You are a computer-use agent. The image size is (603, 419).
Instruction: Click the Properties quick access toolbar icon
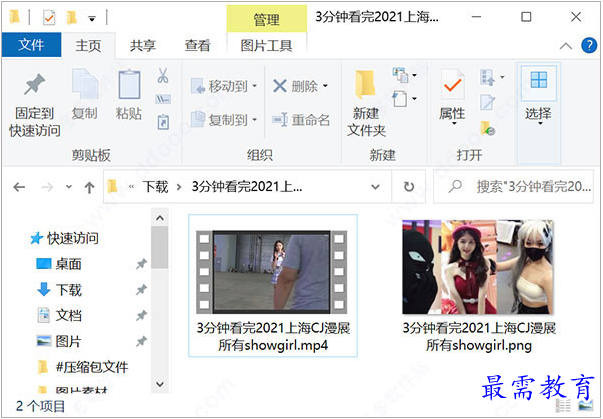coord(49,17)
